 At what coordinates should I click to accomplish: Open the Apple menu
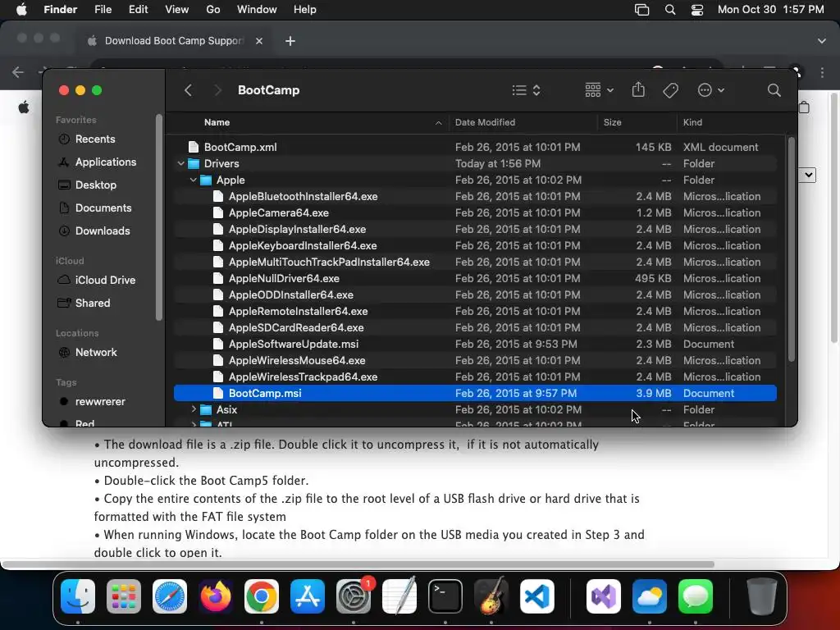(x=21, y=10)
